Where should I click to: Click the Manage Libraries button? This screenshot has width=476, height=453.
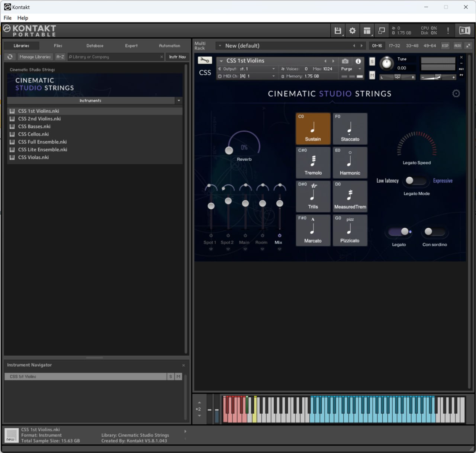pyautogui.click(x=35, y=57)
